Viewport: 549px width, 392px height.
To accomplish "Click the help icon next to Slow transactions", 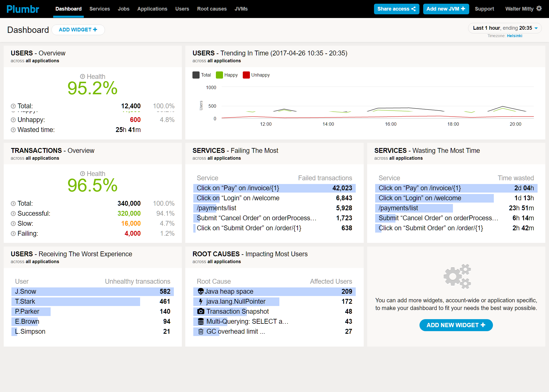I will point(13,224).
